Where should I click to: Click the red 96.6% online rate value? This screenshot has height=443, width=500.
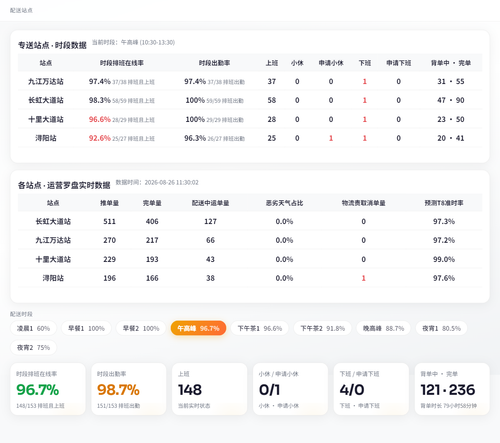point(99,119)
